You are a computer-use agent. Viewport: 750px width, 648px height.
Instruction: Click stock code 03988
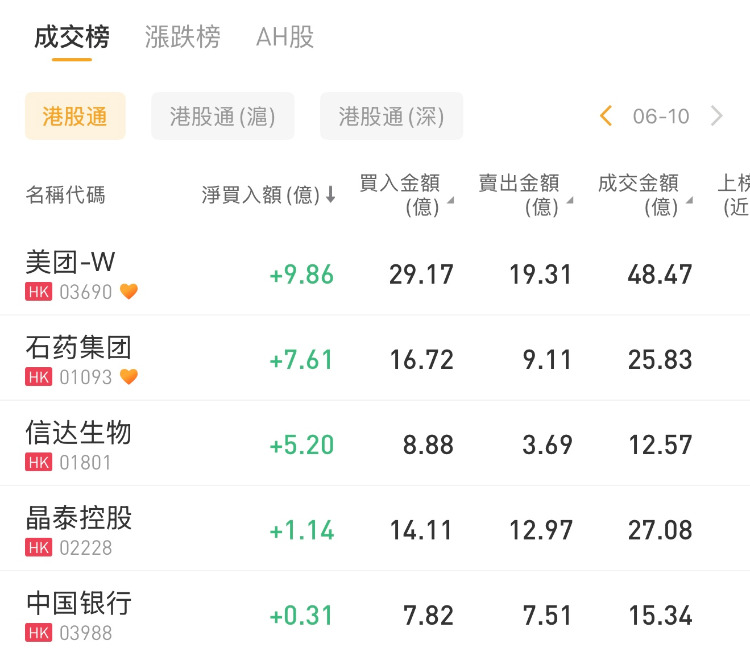(x=86, y=633)
